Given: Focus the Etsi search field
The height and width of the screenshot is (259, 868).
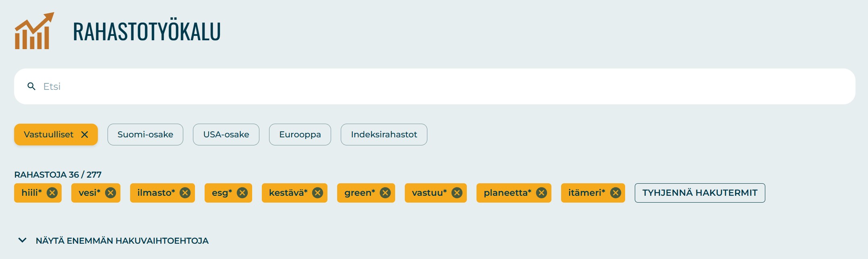Looking at the screenshot, I should click(435, 86).
